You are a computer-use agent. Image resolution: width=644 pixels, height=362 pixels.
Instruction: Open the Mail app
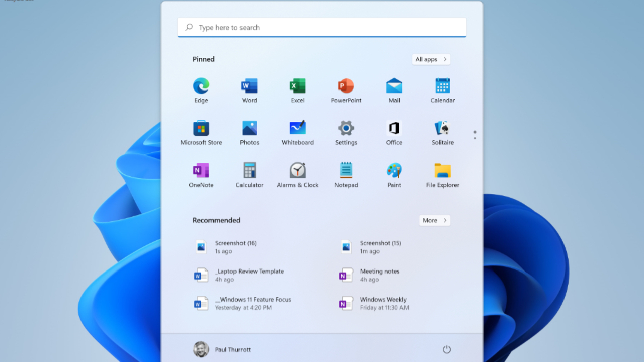pyautogui.click(x=394, y=90)
